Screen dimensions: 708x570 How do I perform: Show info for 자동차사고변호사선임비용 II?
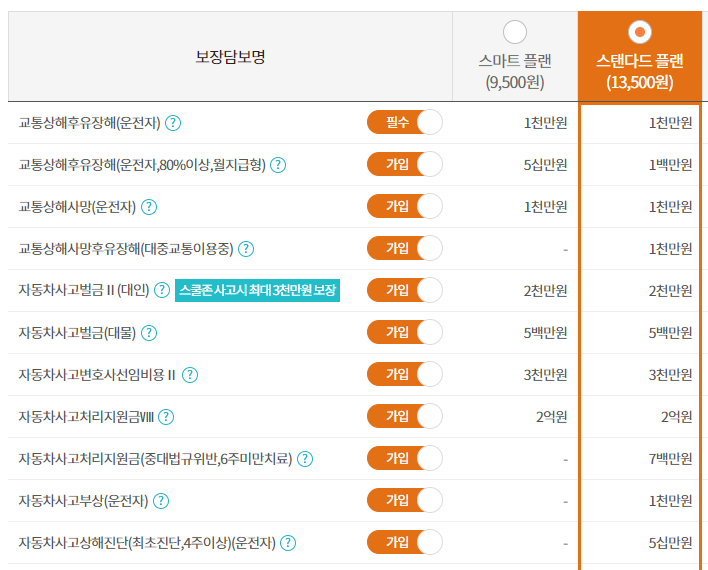click(x=190, y=375)
